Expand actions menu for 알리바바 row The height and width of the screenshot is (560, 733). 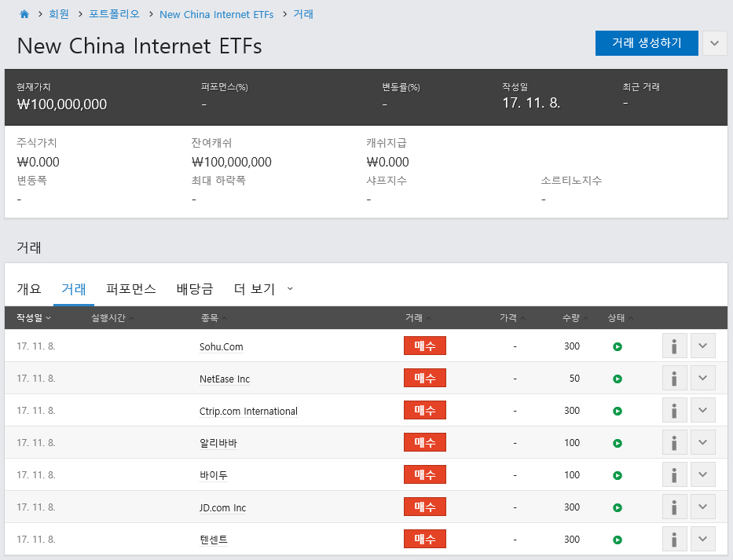[702, 443]
